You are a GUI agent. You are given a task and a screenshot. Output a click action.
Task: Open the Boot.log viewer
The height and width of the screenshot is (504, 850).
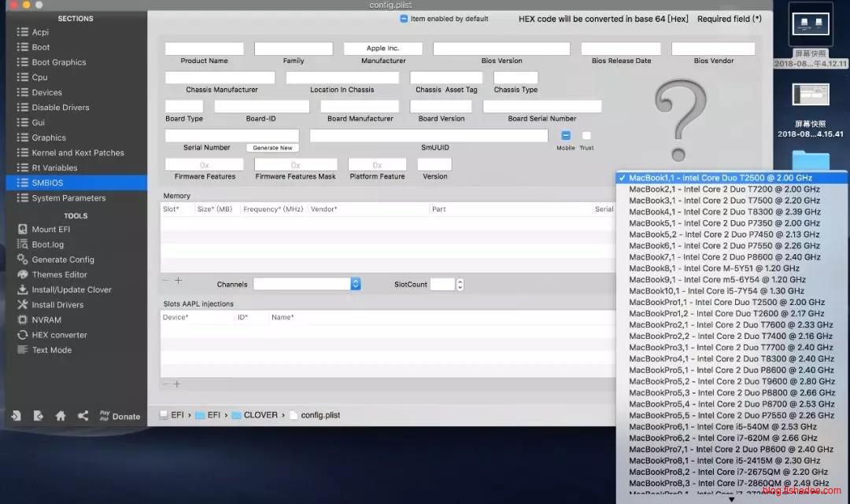tap(47, 245)
